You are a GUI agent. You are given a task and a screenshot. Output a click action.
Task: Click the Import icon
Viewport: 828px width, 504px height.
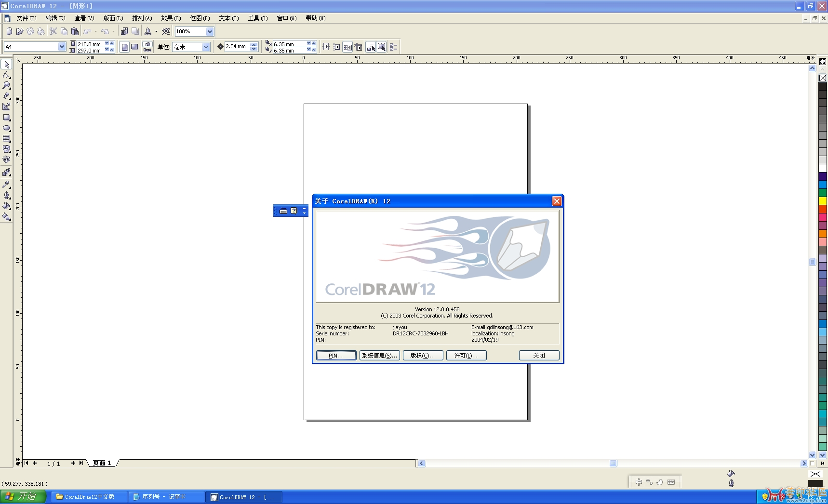click(x=124, y=31)
